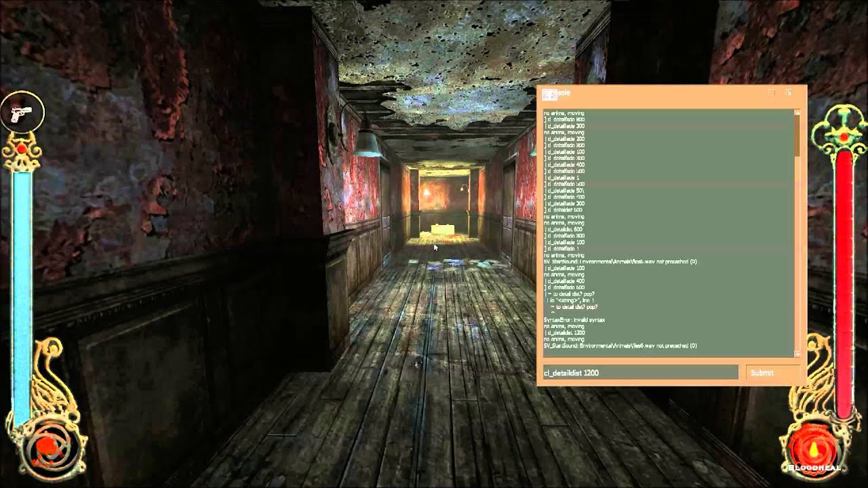The image size is (868, 488).
Task: Click the red blood pool bar
Action: coord(845,283)
